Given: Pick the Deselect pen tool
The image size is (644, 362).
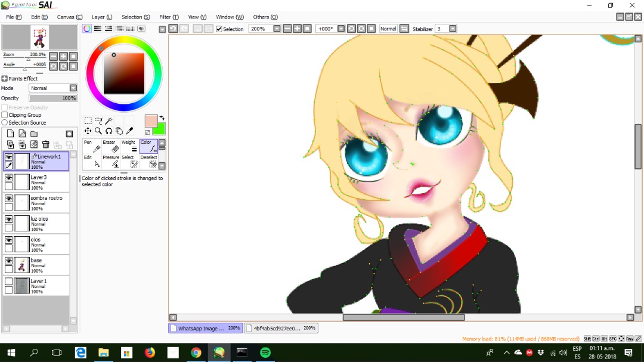Looking at the screenshot, I should tap(148, 161).
